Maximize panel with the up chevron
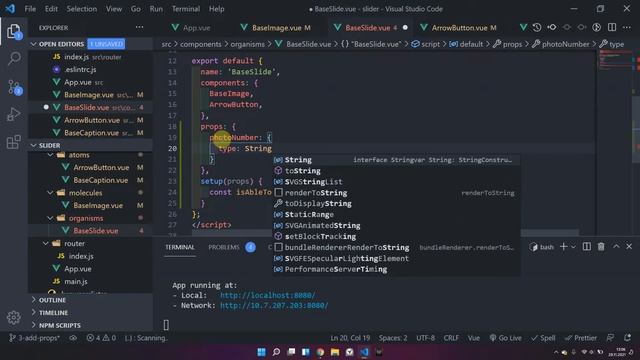 [616, 247]
